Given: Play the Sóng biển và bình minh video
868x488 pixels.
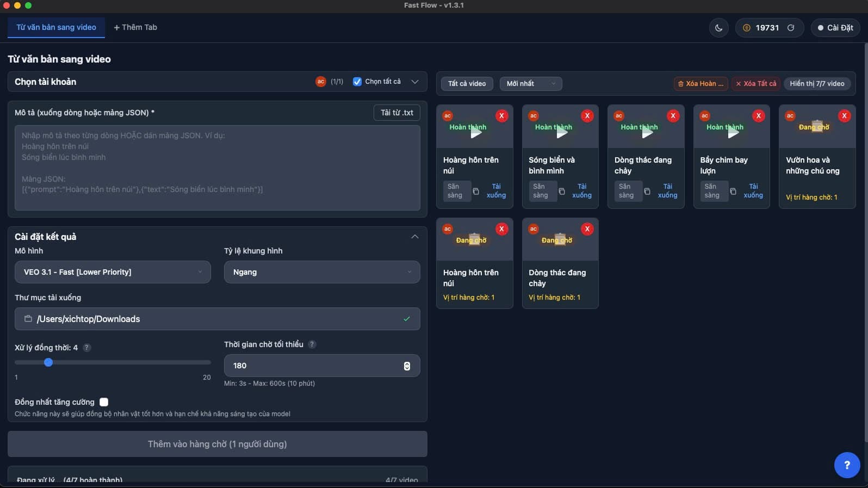Looking at the screenshot, I should [x=561, y=132].
